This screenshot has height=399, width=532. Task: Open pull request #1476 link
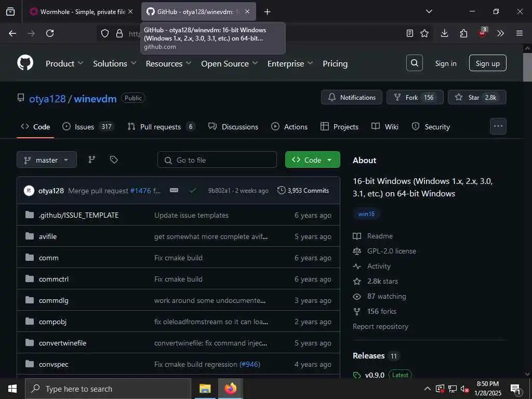coord(140,191)
